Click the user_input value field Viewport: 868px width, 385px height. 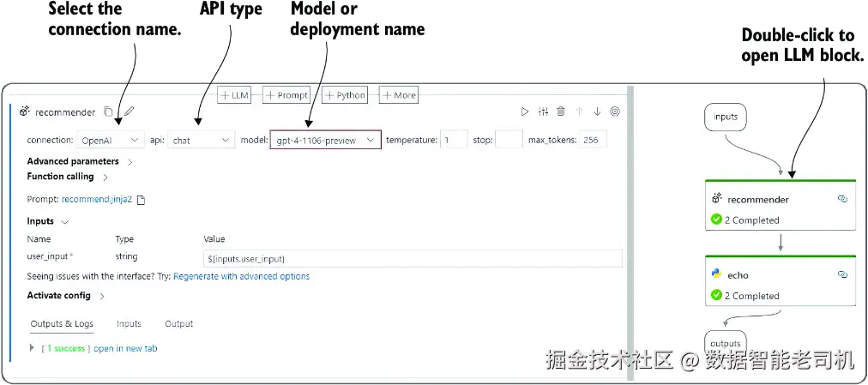tap(413, 259)
